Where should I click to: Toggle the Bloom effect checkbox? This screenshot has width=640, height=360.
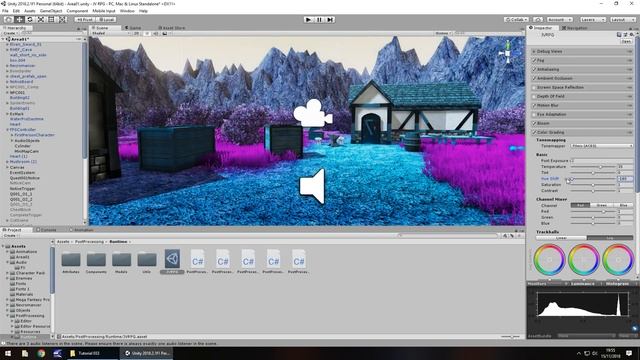click(534, 123)
